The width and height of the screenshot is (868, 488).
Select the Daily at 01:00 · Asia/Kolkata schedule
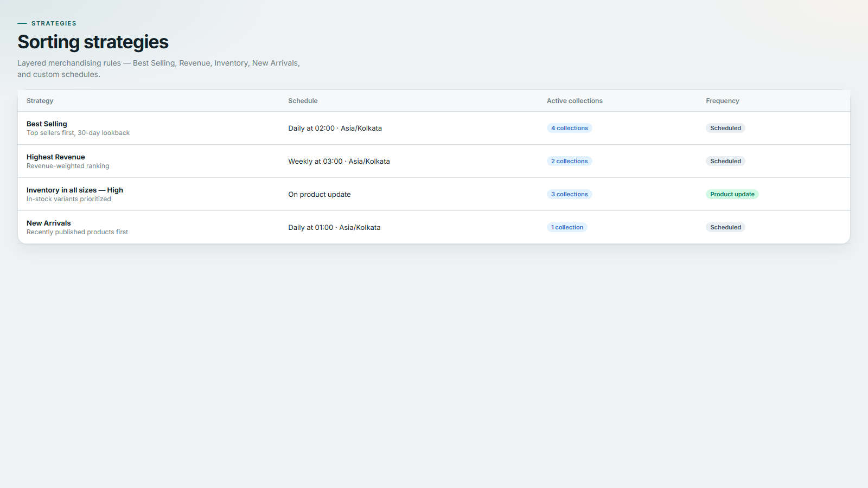(334, 228)
